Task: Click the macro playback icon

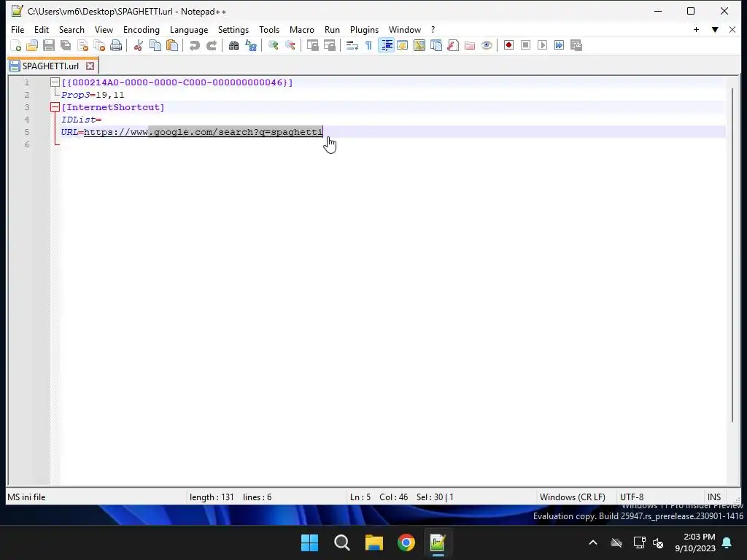Action: tap(542, 45)
